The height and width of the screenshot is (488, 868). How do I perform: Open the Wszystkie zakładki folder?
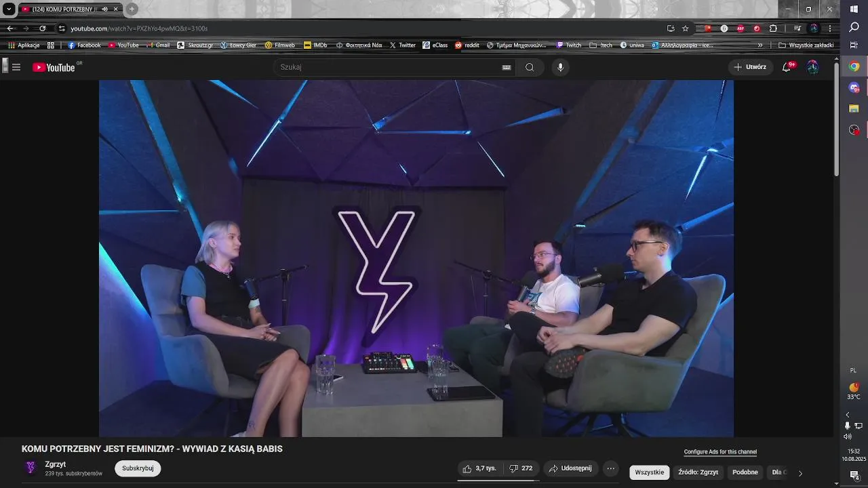click(806, 45)
